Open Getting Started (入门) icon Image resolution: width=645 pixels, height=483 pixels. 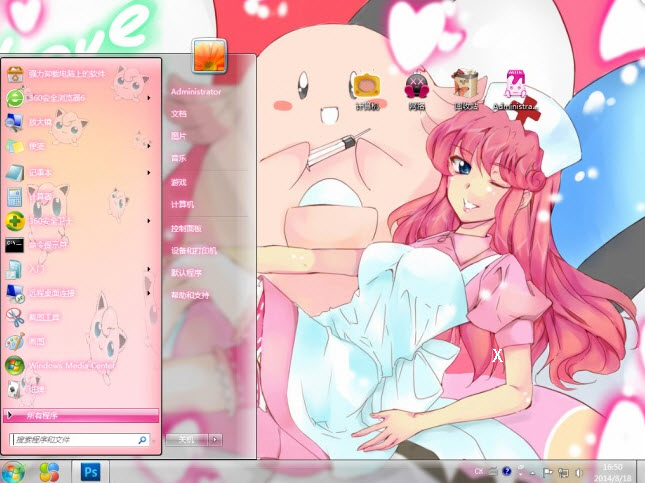14,269
